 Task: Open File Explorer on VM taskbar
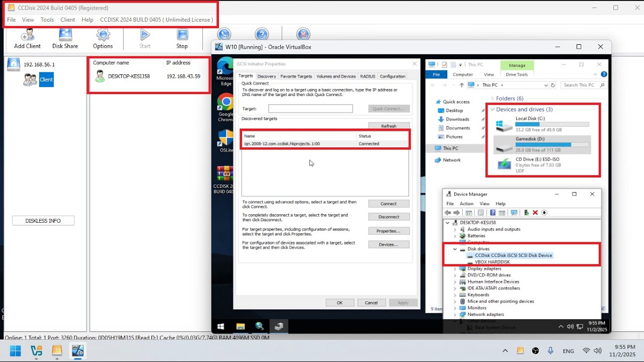pyautogui.click(x=240, y=326)
